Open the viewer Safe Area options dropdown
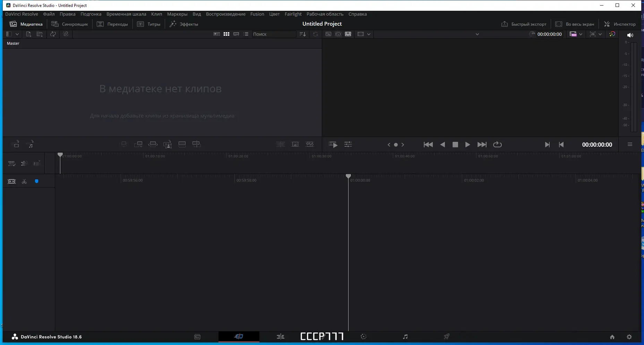644x345 pixels. pos(369,34)
